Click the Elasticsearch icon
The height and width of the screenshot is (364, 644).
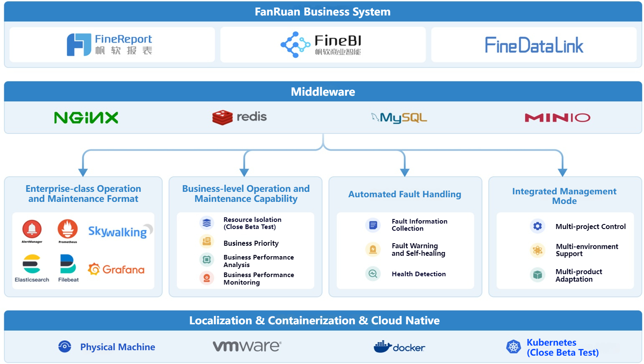32,264
